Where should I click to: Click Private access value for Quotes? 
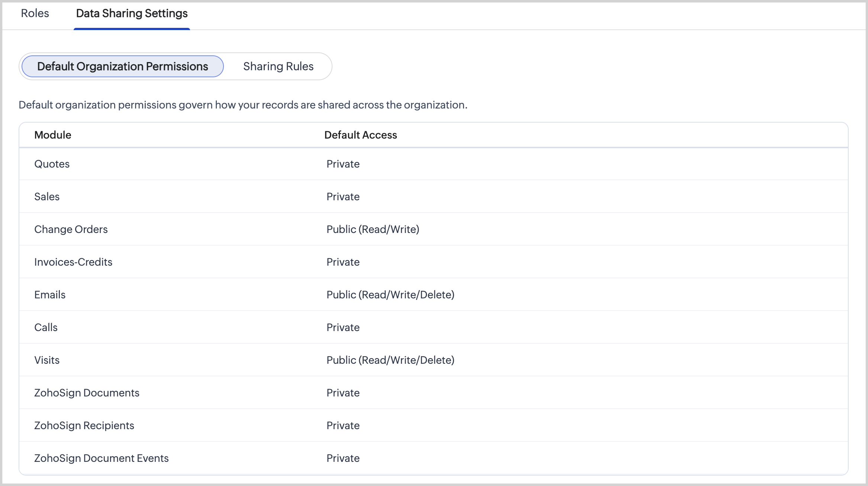(x=343, y=164)
